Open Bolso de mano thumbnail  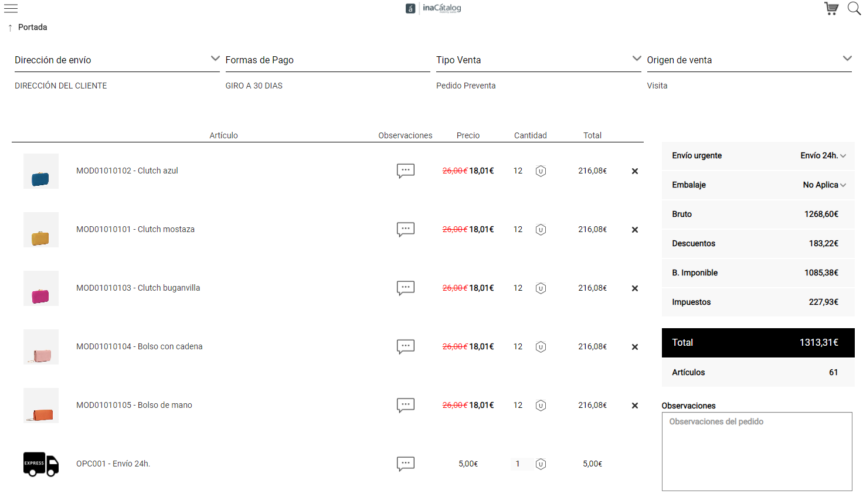tap(41, 406)
